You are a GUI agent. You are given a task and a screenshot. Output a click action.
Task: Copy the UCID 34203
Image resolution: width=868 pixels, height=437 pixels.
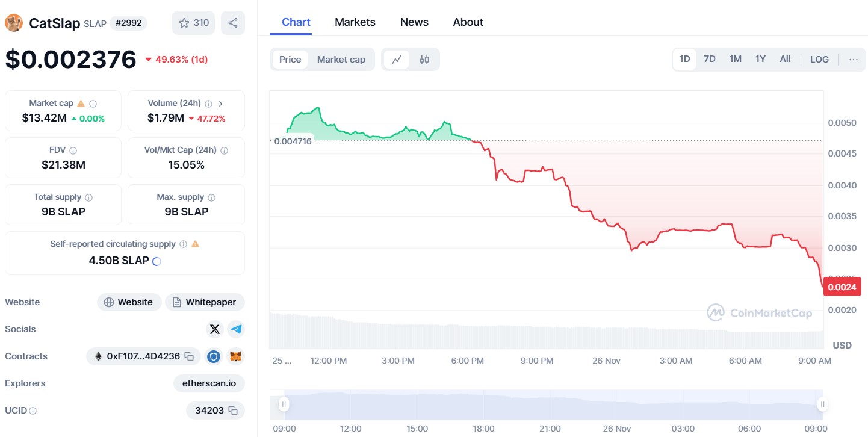click(x=233, y=411)
